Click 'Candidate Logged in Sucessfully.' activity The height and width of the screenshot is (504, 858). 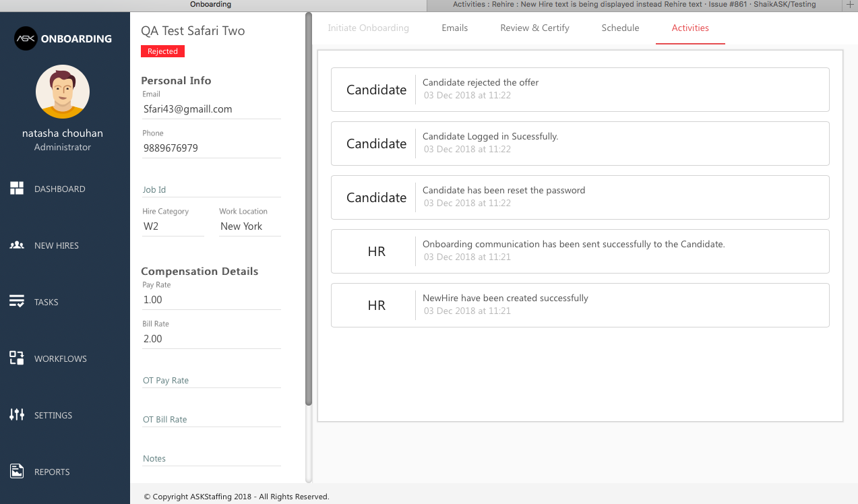(580, 144)
